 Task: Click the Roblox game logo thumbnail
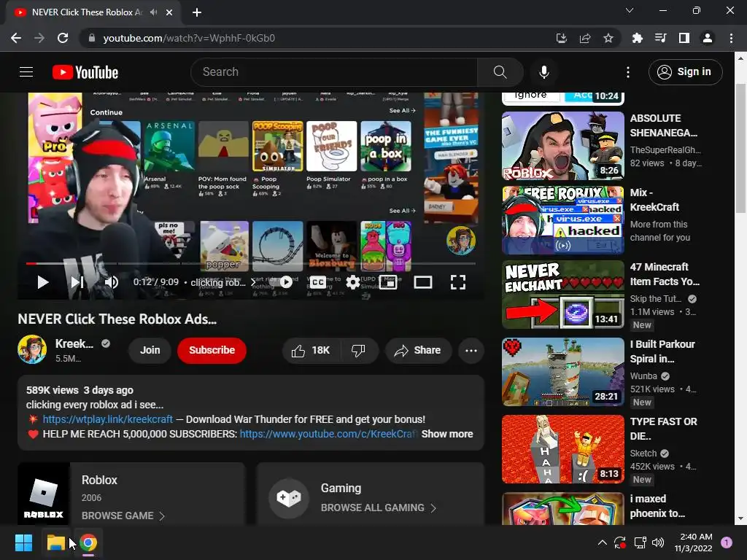click(x=44, y=494)
